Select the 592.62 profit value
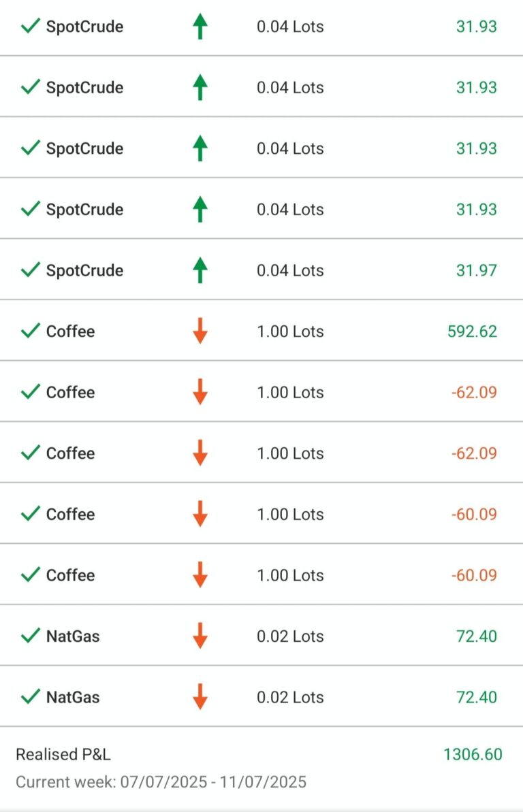 point(472,331)
